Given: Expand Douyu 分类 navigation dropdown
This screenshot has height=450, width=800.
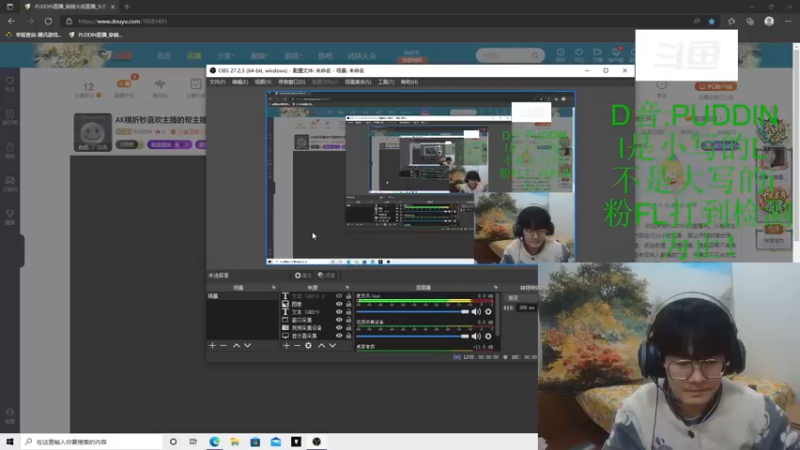Looking at the screenshot, I should (225, 56).
